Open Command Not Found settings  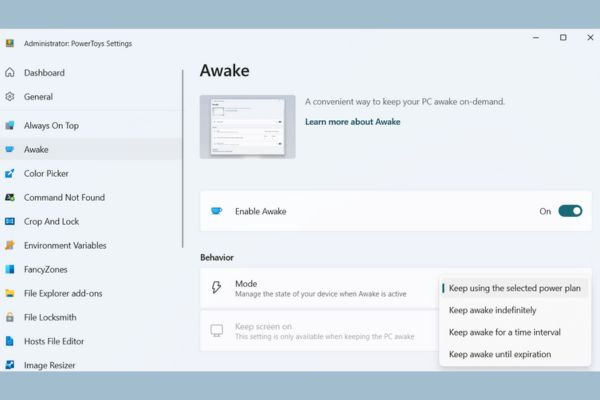coord(90,198)
